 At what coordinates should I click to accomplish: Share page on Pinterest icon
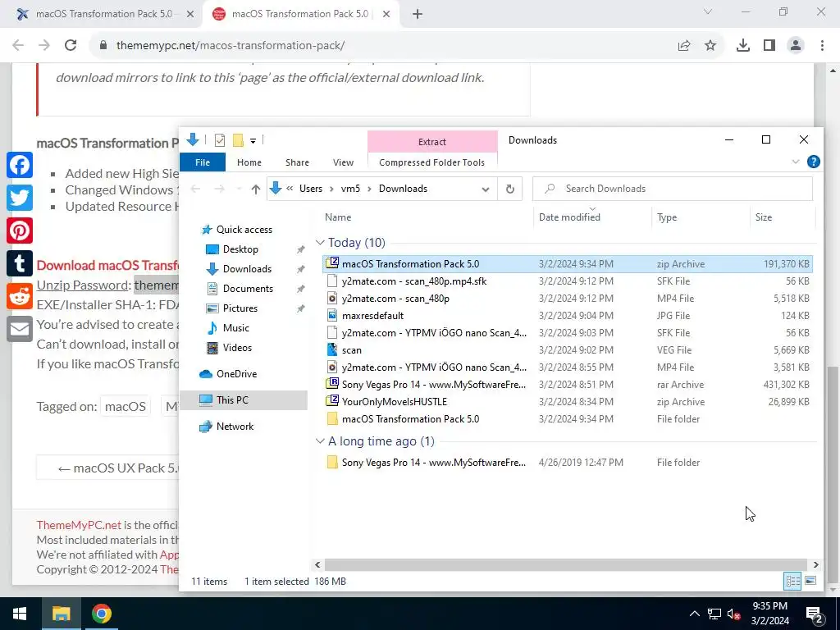click(20, 231)
